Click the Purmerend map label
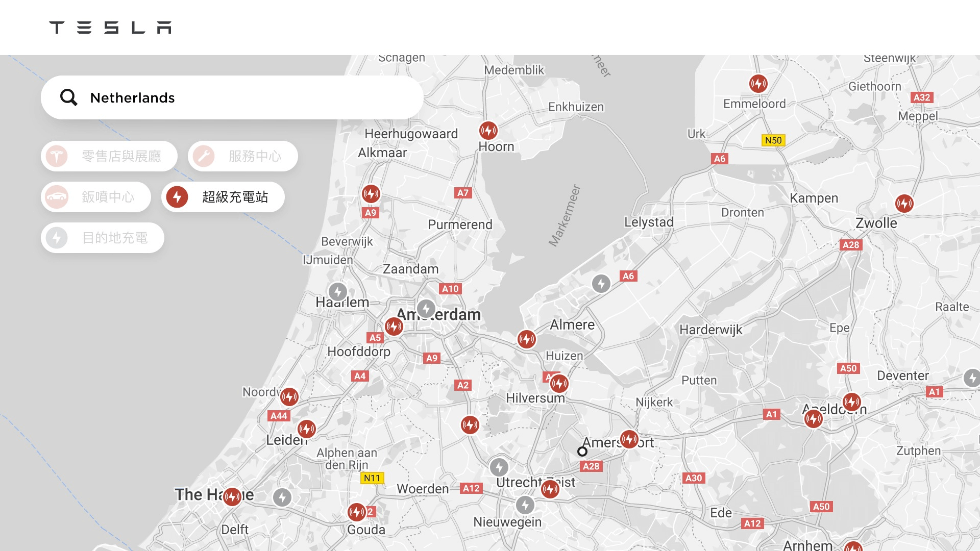Screen dimensions: 980x551 pos(460,224)
